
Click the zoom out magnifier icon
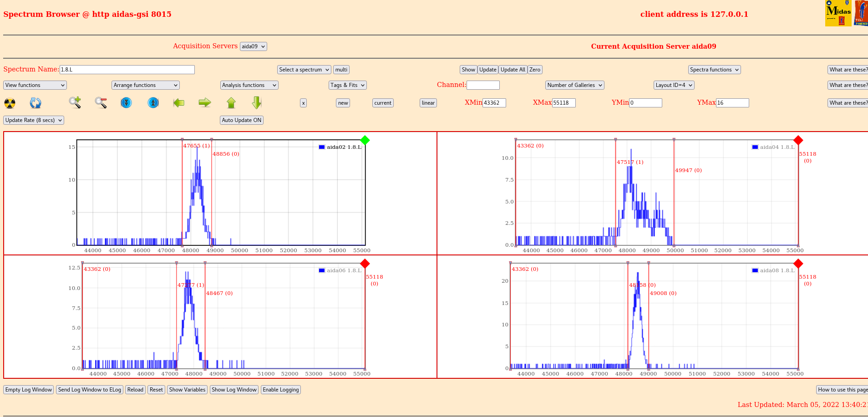(x=101, y=102)
